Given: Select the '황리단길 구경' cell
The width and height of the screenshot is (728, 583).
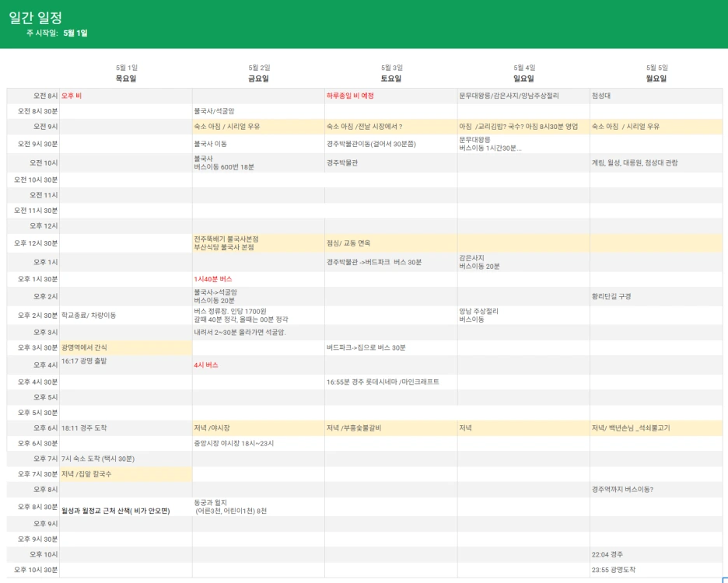Looking at the screenshot, I should (x=656, y=296).
